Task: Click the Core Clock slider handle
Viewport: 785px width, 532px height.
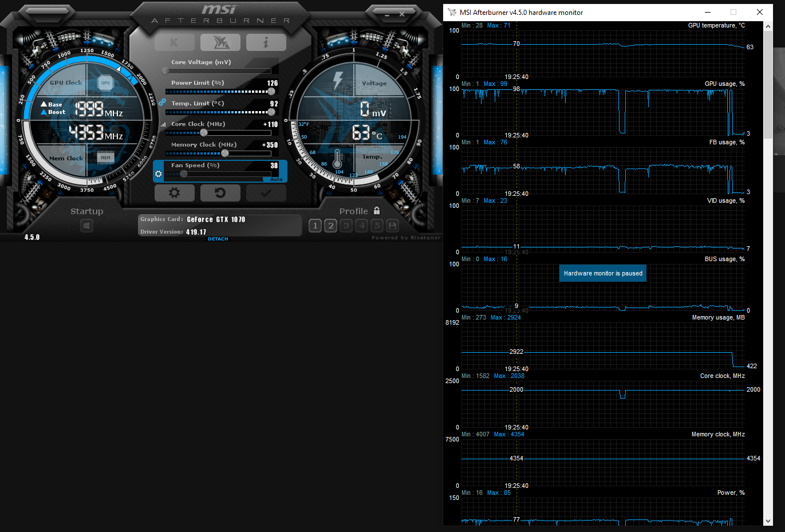Action: click(204, 133)
